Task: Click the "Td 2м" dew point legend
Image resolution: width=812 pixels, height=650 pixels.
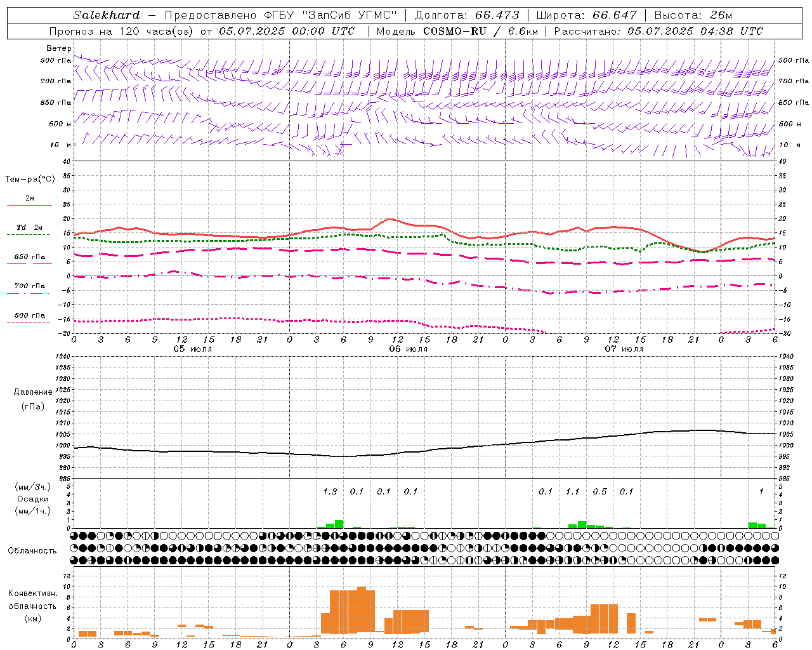Action: [29, 227]
